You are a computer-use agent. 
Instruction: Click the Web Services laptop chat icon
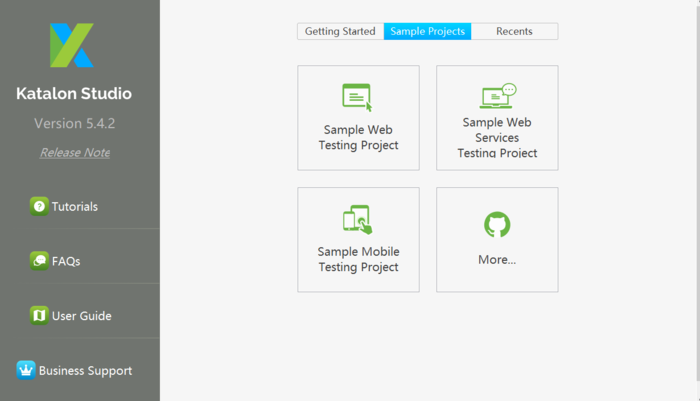click(x=498, y=96)
